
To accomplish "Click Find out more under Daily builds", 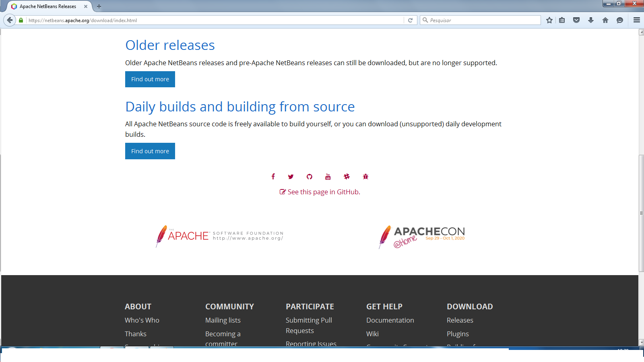I will [150, 151].
